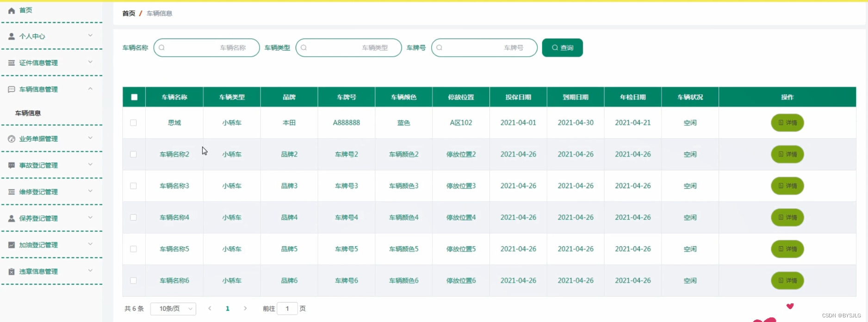Click the 个人中心 user icon
This screenshot has width=868, height=322.
(12, 36)
